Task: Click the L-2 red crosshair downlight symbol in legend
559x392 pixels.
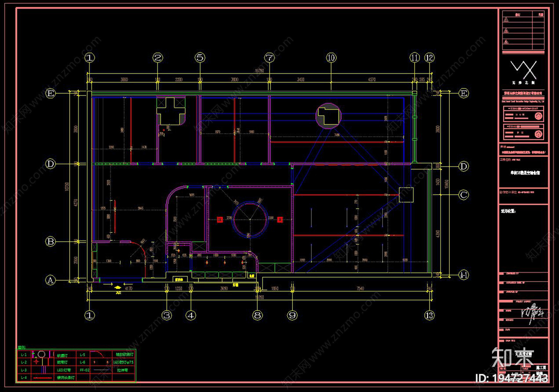Action: (x=36, y=362)
